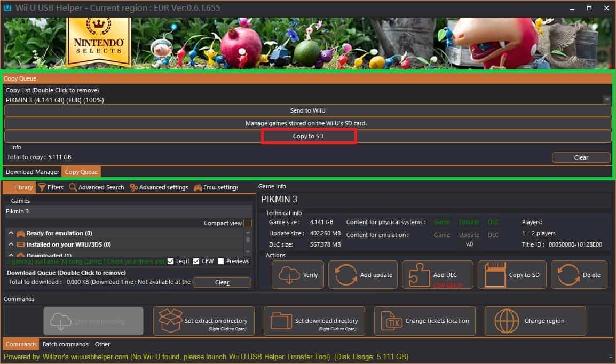This screenshot has width=616, height=364.
Task: Open the Advanced Search tab
Action: tap(97, 187)
